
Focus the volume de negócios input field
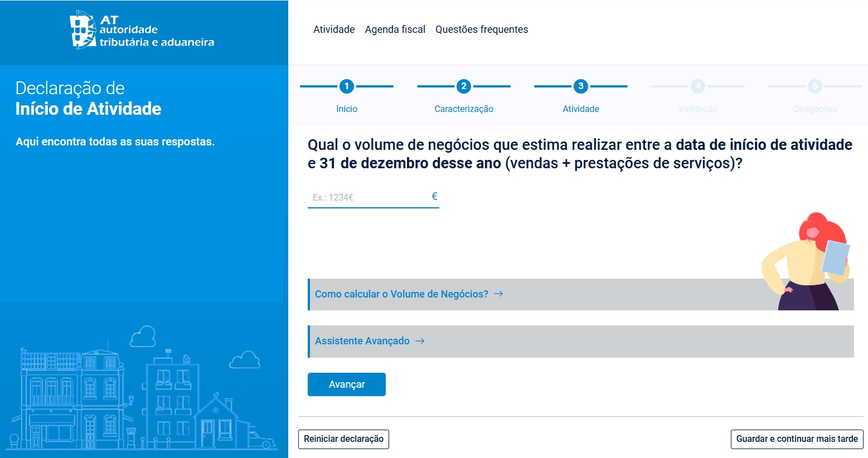(x=368, y=197)
